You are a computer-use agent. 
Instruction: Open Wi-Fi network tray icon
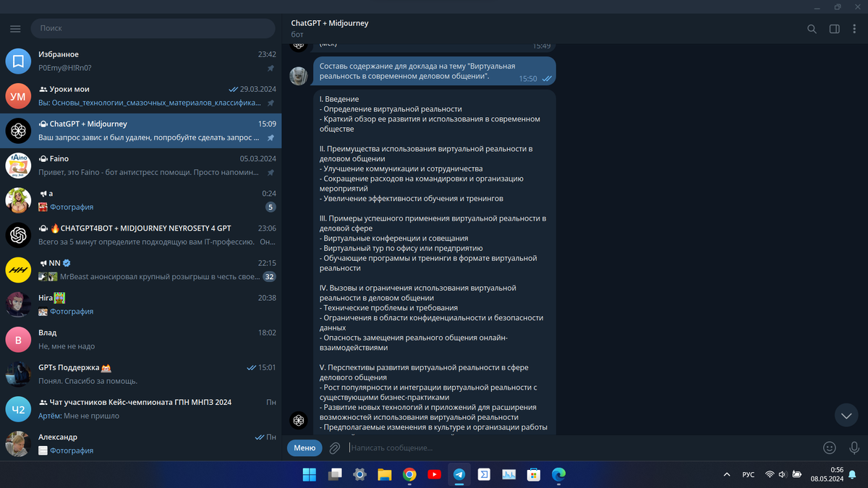[770, 474]
